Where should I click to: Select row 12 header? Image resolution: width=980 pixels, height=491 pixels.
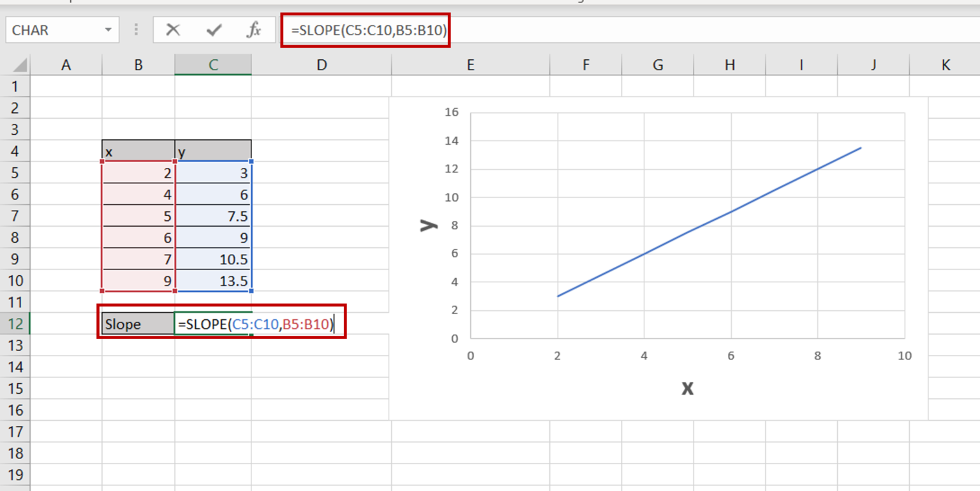coord(17,324)
